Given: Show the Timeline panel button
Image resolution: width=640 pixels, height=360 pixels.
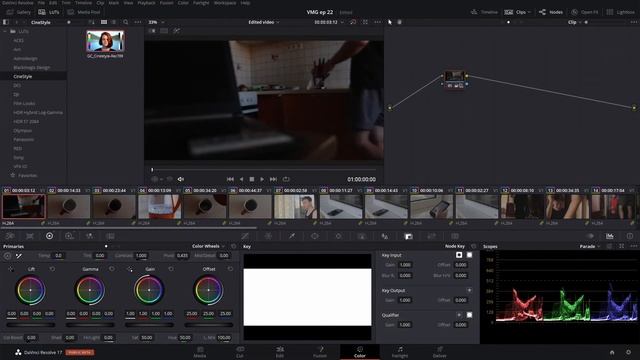Looking at the screenshot, I should coord(484,12).
